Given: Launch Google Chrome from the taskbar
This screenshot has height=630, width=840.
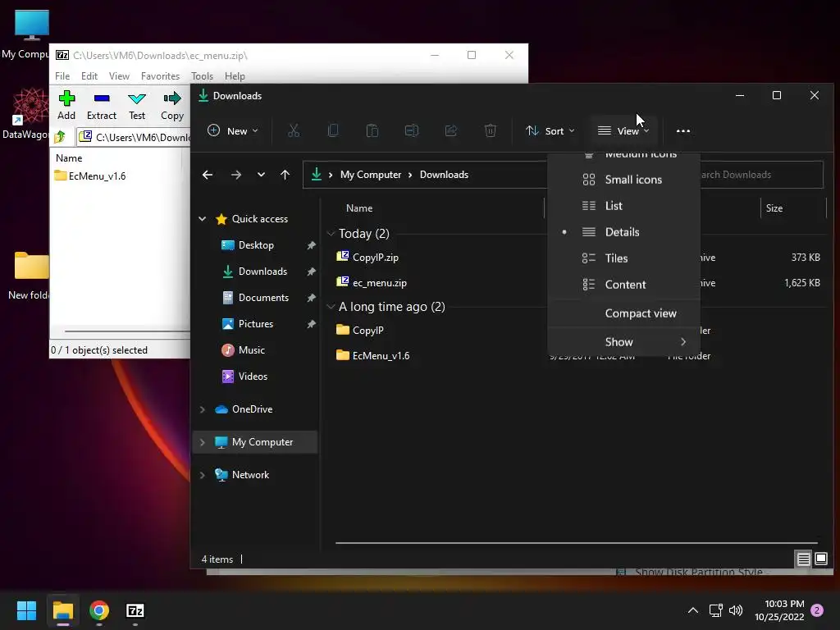Looking at the screenshot, I should tap(99, 610).
